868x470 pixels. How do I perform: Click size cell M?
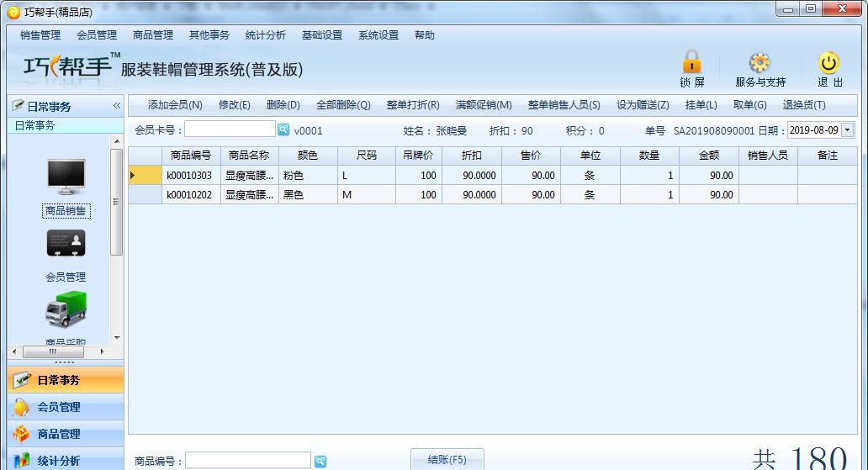367,195
